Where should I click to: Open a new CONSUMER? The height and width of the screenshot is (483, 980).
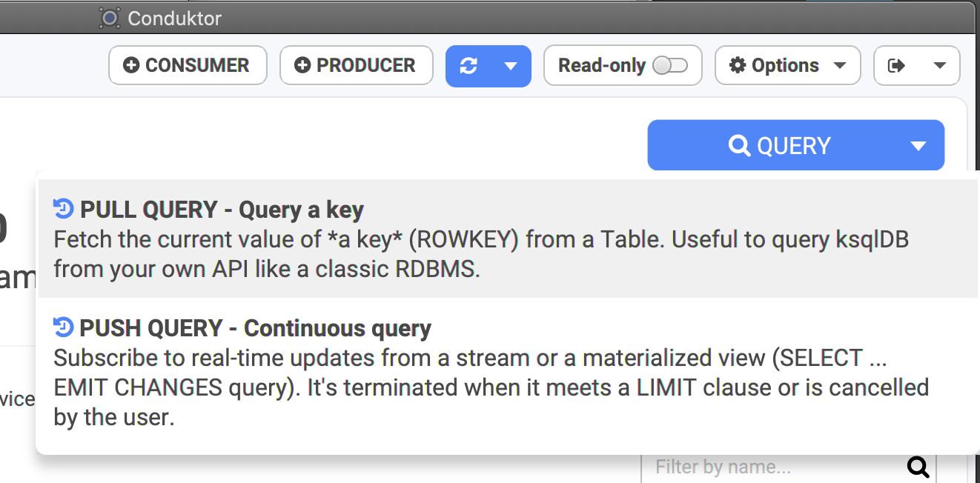[x=188, y=66]
